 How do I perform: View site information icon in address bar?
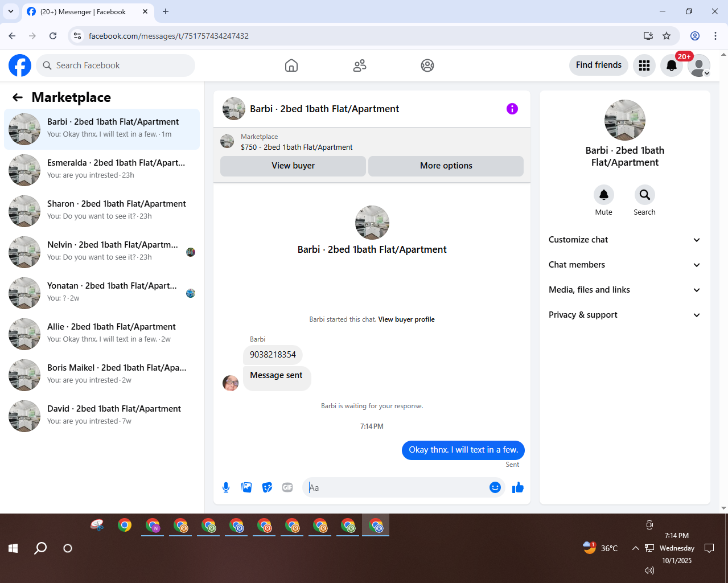(x=78, y=36)
